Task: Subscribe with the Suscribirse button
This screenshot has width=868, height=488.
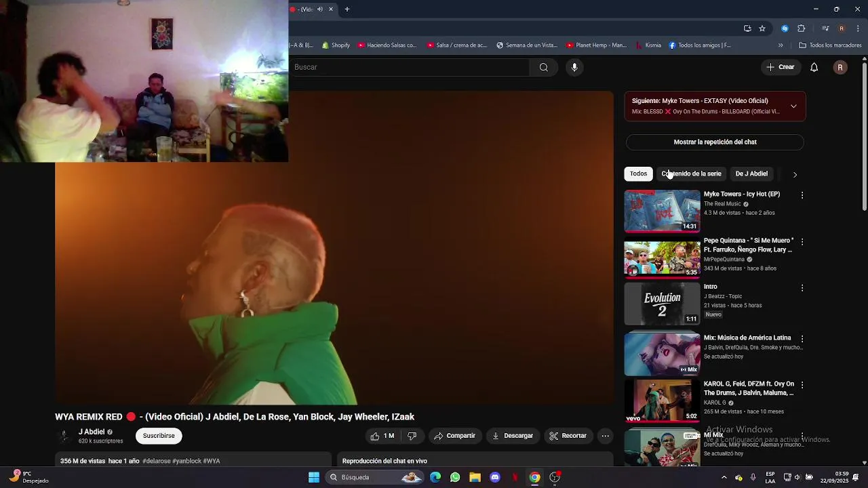Action: (159, 436)
